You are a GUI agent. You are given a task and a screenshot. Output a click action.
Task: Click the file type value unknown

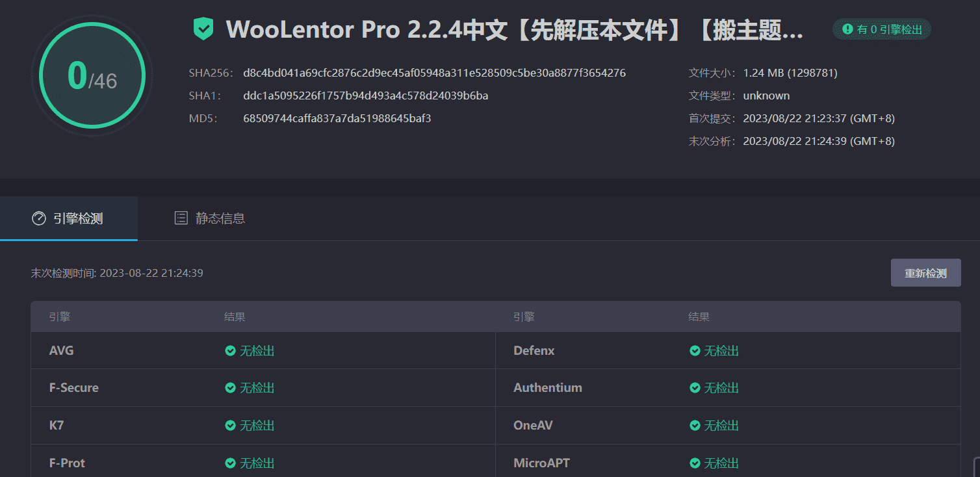pyautogui.click(x=766, y=96)
